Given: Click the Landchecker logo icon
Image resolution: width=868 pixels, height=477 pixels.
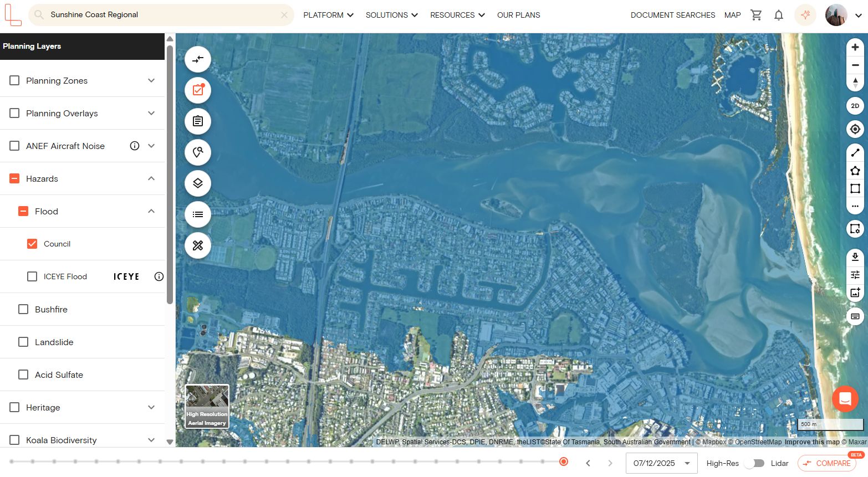Looking at the screenshot, I should coord(13,15).
